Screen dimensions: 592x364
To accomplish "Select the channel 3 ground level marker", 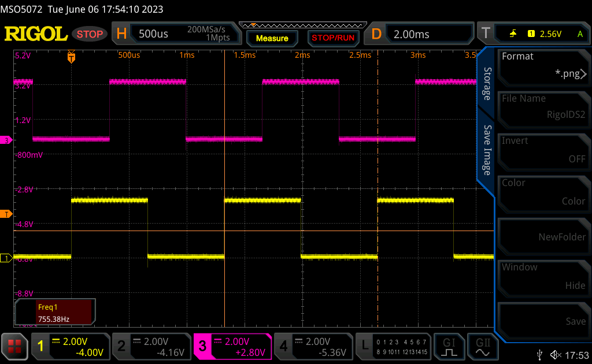I will click(6, 140).
